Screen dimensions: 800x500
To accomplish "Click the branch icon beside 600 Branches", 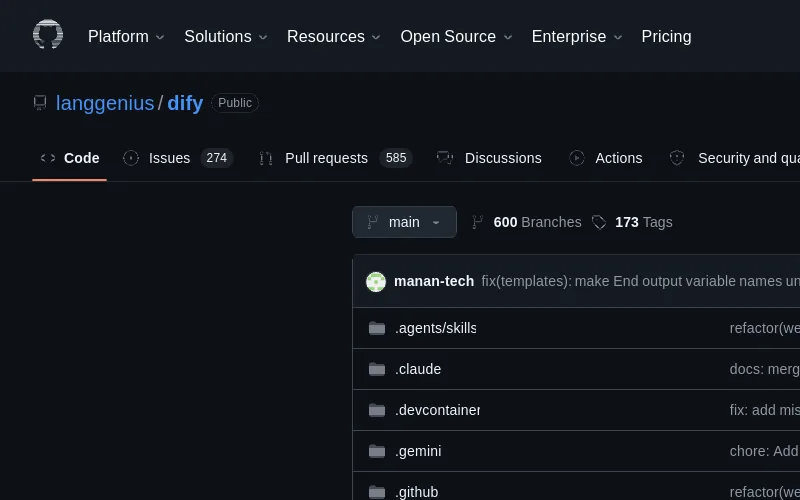I will click(x=478, y=222).
